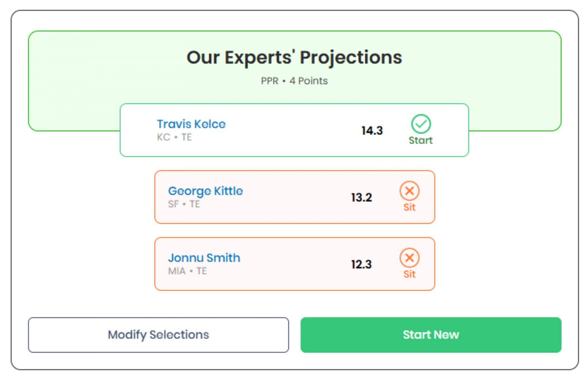588x380 pixels.
Task: Click the PPR • 4 Points subtitle
Action: coord(294,81)
